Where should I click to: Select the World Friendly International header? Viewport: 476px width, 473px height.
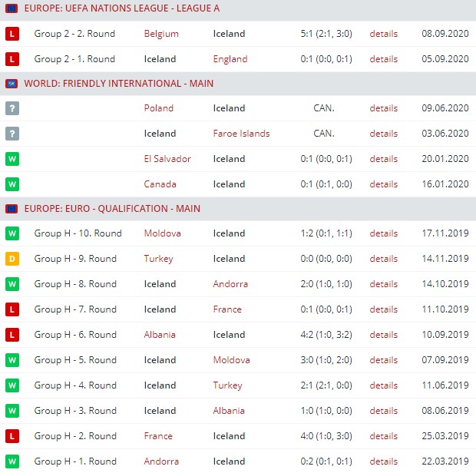click(x=119, y=83)
